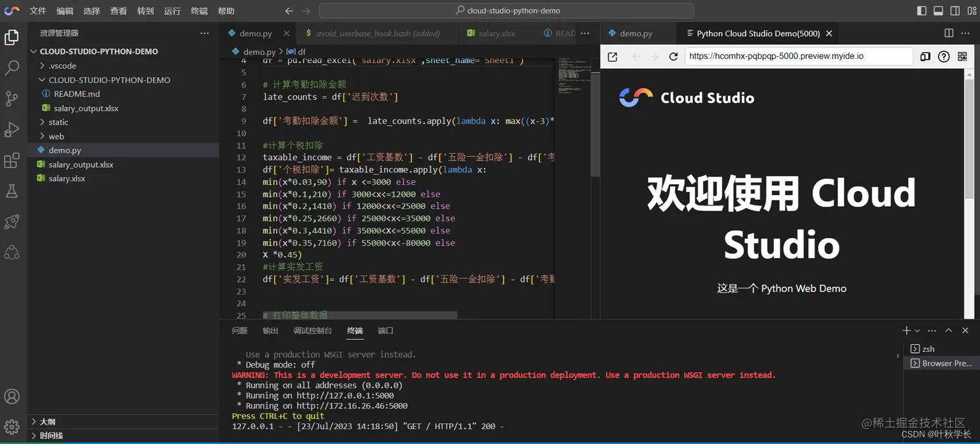
Task: Open the 查看 menu
Action: (x=119, y=11)
